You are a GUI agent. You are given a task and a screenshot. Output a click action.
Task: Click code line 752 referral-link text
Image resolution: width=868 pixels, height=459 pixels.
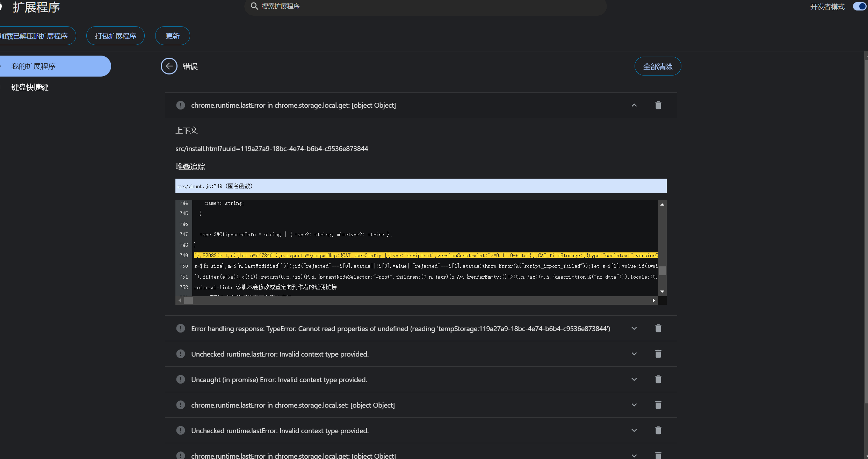(265, 287)
